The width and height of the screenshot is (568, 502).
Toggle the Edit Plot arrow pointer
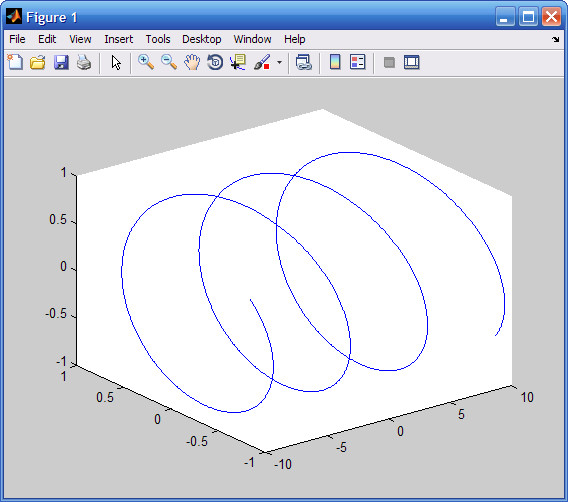coord(116,62)
